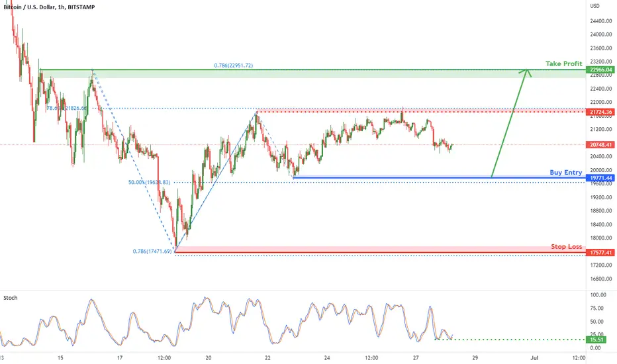Viewport: 617px width, 364px height.
Task: Click the 78.6% 21826.66 Fibonacci label
Action: (66, 108)
